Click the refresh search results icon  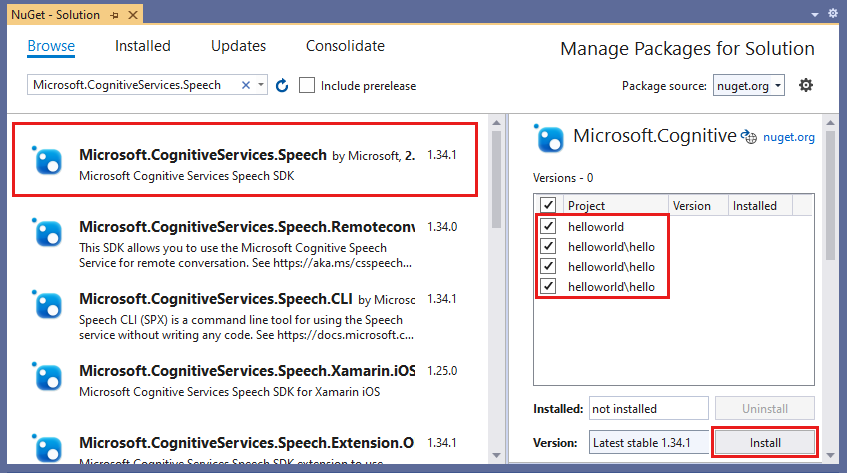click(282, 86)
